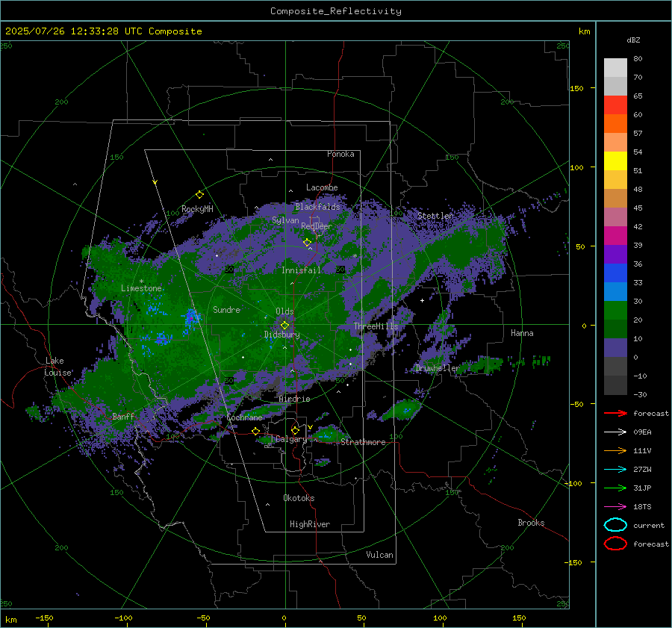Click the 33 dBZ blue swatch

tap(615, 273)
